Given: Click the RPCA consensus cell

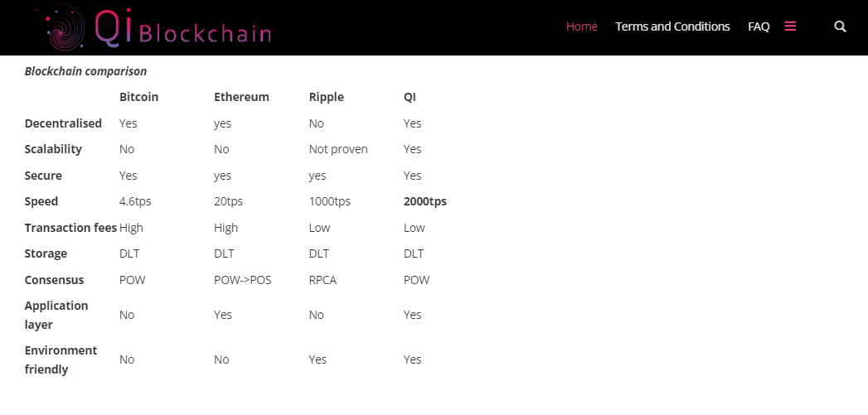Looking at the screenshot, I should (x=322, y=280).
